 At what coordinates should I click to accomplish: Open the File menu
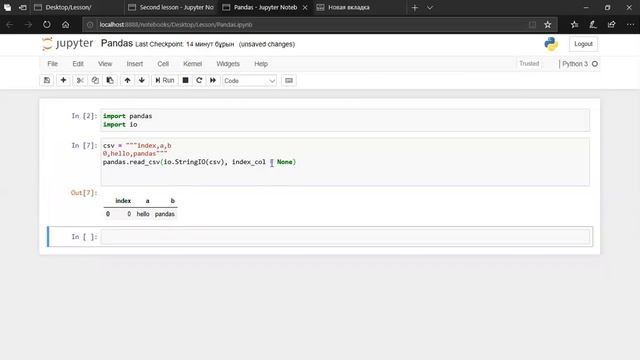(x=53, y=64)
